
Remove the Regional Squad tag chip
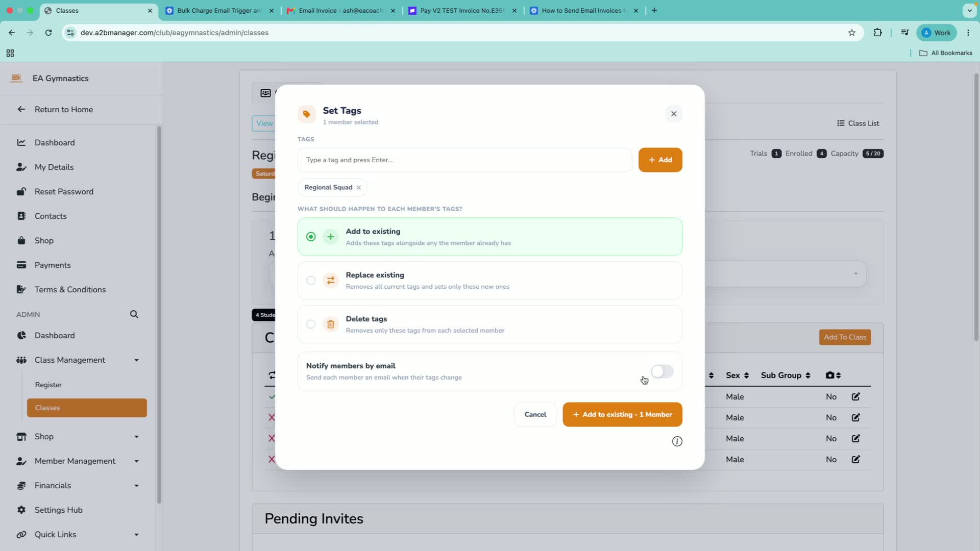358,188
